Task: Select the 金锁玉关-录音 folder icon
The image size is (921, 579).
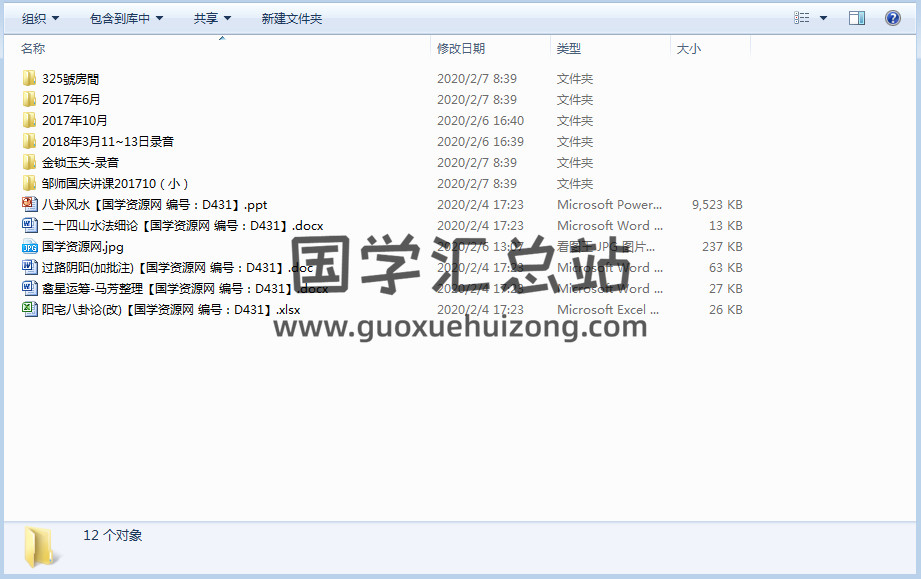Action: coord(29,163)
